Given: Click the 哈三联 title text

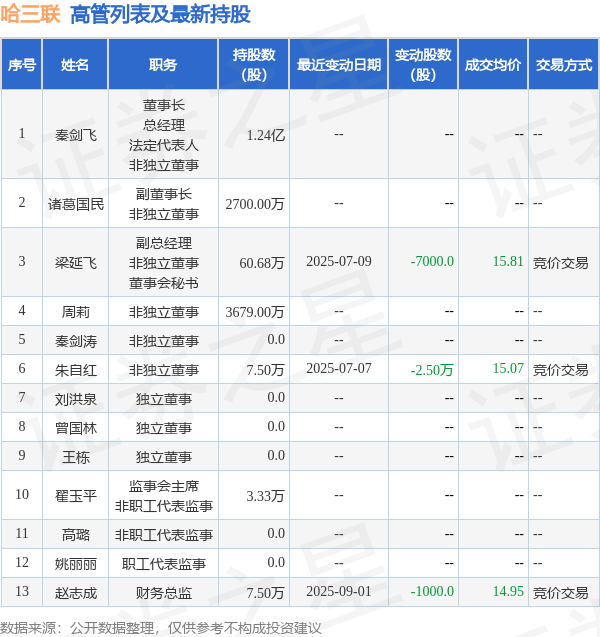Looking at the screenshot, I should (30, 14).
